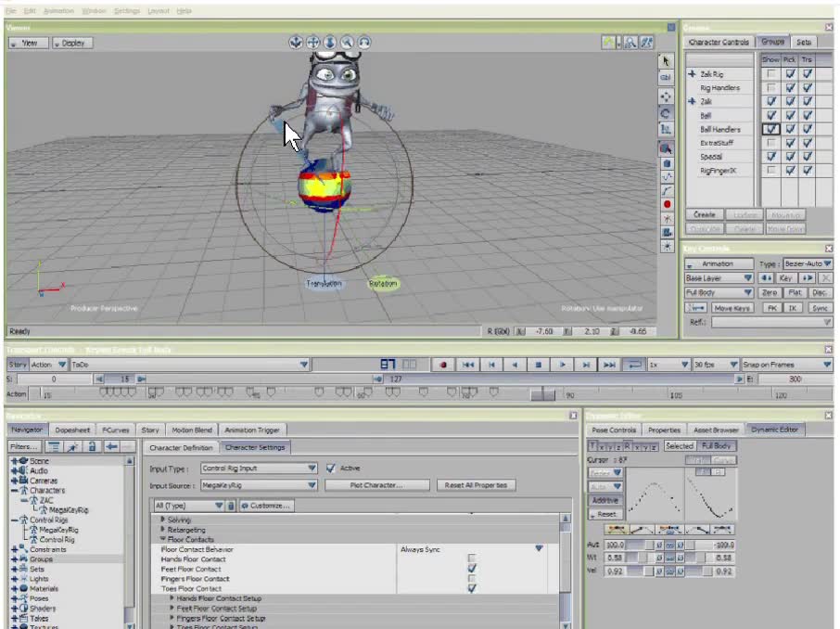Toggle the Show checkbox for Ball Handlers
This screenshot has height=629, width=840.
(770, 130)
